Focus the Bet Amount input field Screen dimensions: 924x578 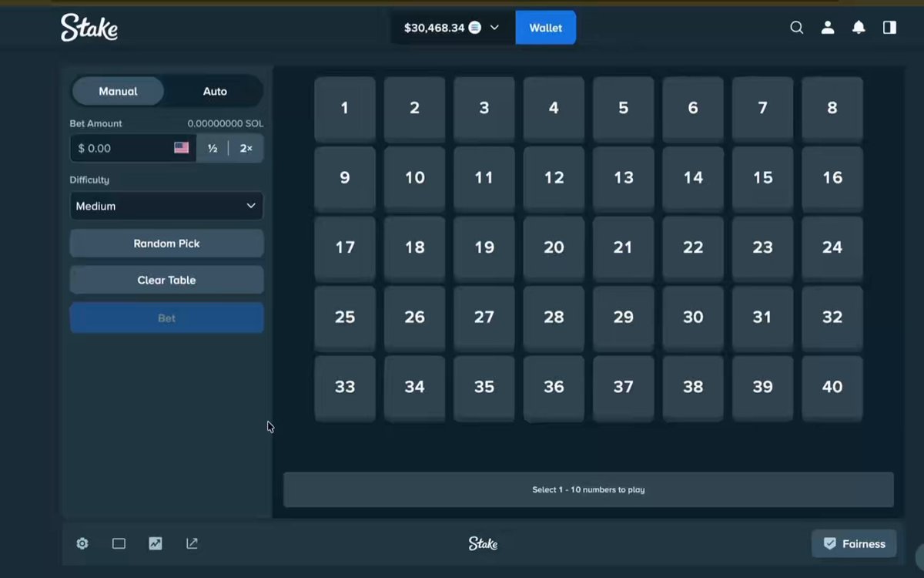(x=132, y=148)
